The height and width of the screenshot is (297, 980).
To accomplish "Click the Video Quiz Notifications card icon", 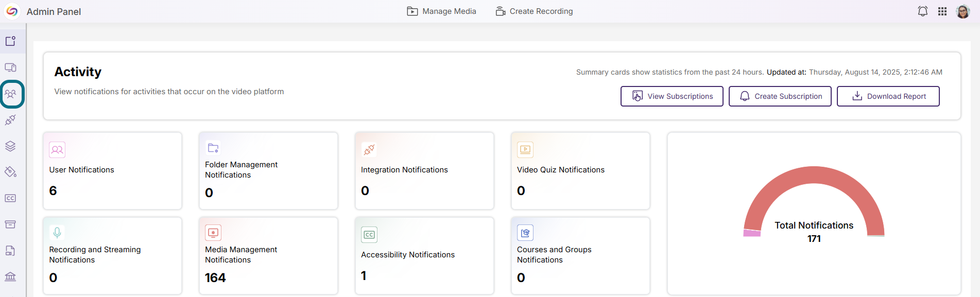I will [525, 150].
